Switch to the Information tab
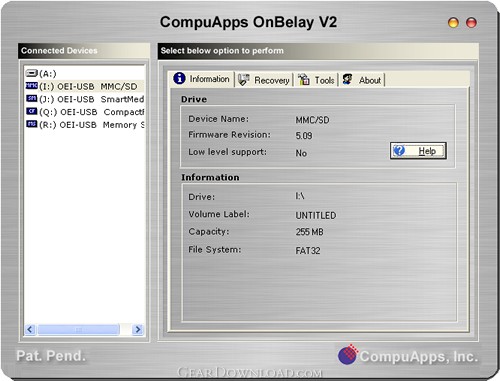The width and height of the screenshot is (500, 381). click(202, 79)
